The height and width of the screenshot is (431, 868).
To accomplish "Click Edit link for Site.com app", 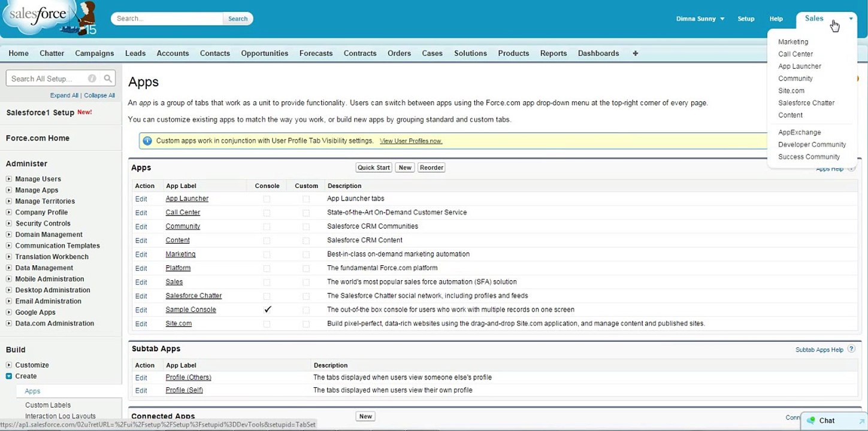I will (x=141, y=324).
